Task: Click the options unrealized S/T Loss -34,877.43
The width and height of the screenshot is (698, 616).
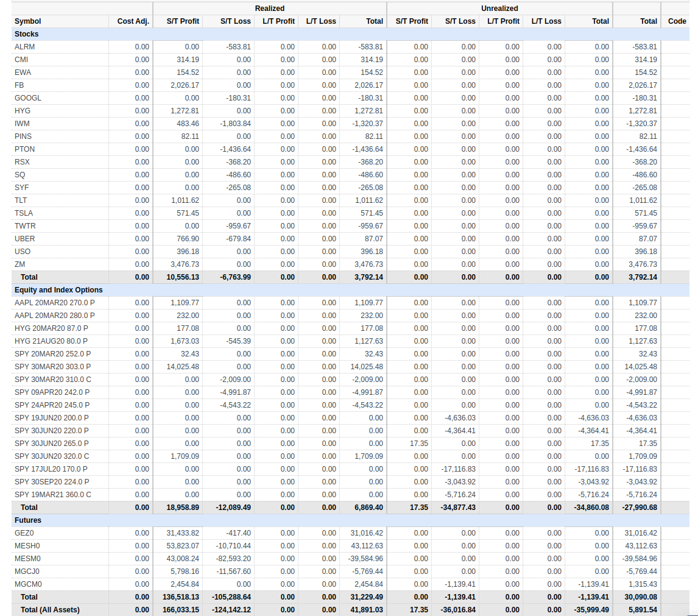Action: point(458,508)
